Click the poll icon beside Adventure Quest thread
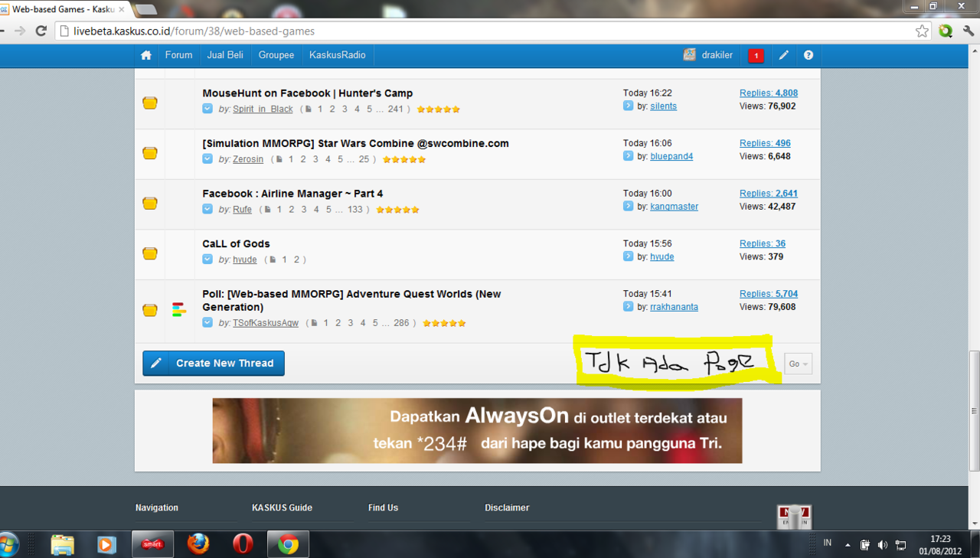This screenshot has height=558, width=980. tap(178, 310)
